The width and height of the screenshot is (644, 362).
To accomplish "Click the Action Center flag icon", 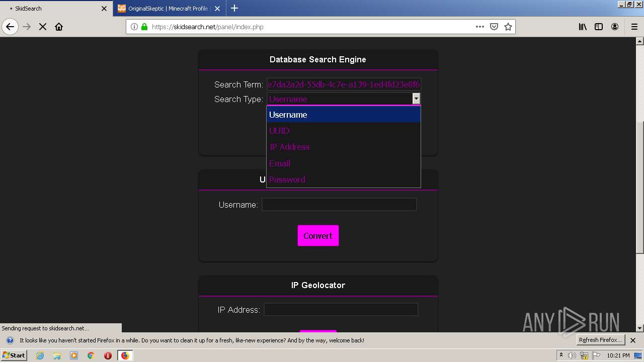I will click(x=596, y=355).
